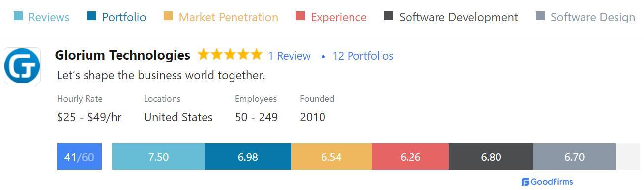The height and width of the screenshot is (190, 644).
Task: Click the Market Penetration legend square
Action: [168, 16]
